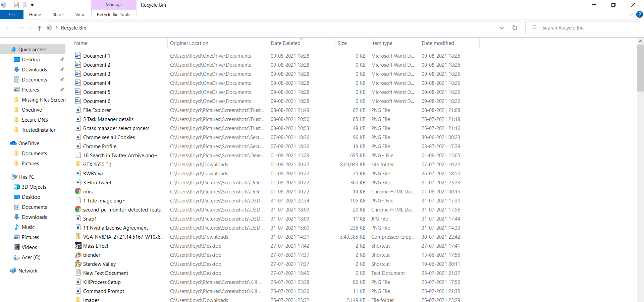Click the Refresh button beside address bar
Screen dimensions: 644x302
pyautogui.click(x=515, y=28)
